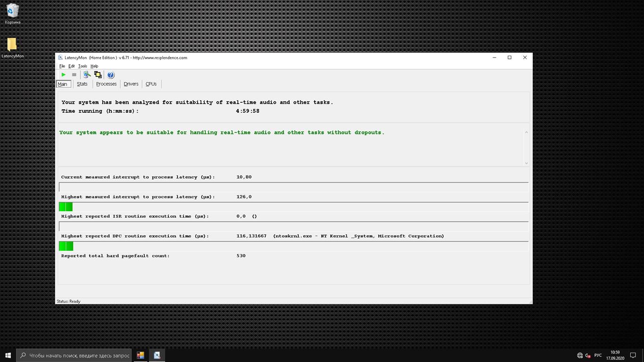Click the grey stop monitor icon

pos(74,74)
